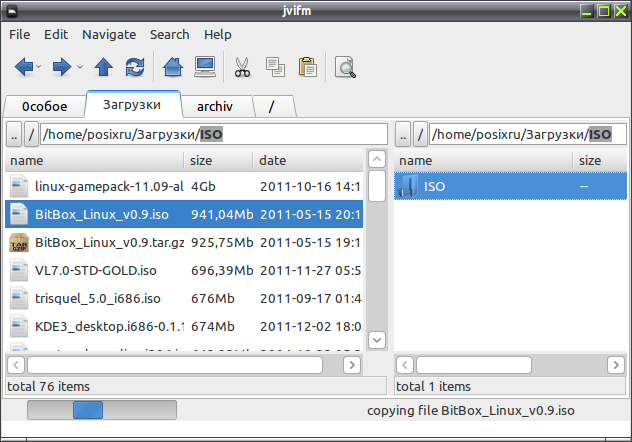Open the Navigate menu
This screenshot has width=632, height=442.
tap(109, 35)
